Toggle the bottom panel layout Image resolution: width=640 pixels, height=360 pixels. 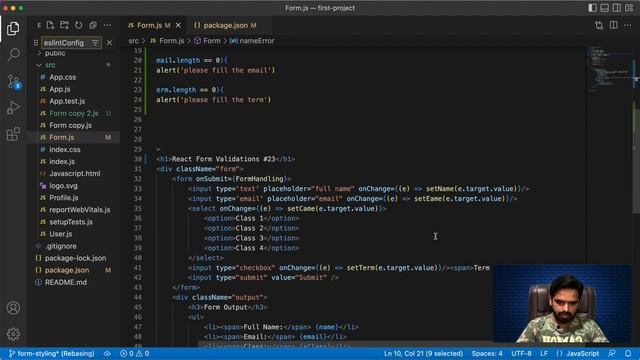tap(604, 8)
